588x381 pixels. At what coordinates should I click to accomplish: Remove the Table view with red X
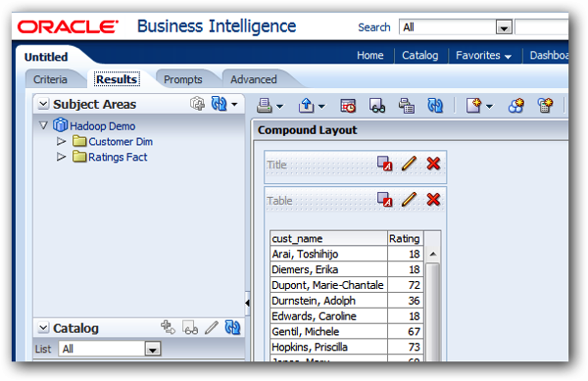(x=433, y=200)
